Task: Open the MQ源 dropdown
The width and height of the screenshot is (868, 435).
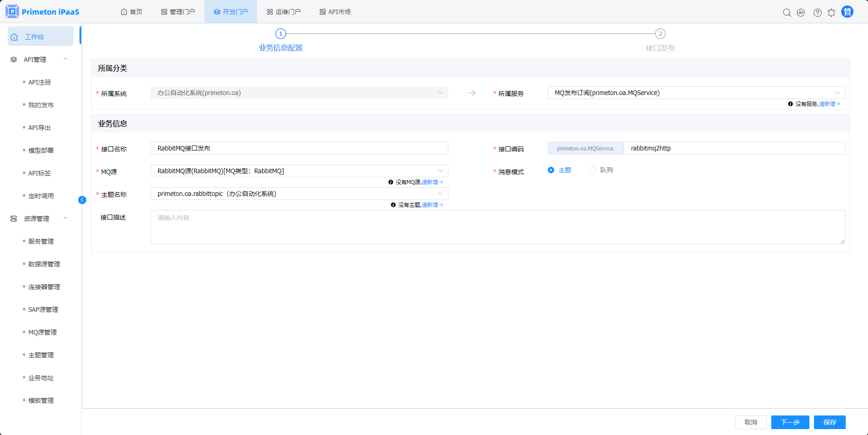Action: click(299, 171)
